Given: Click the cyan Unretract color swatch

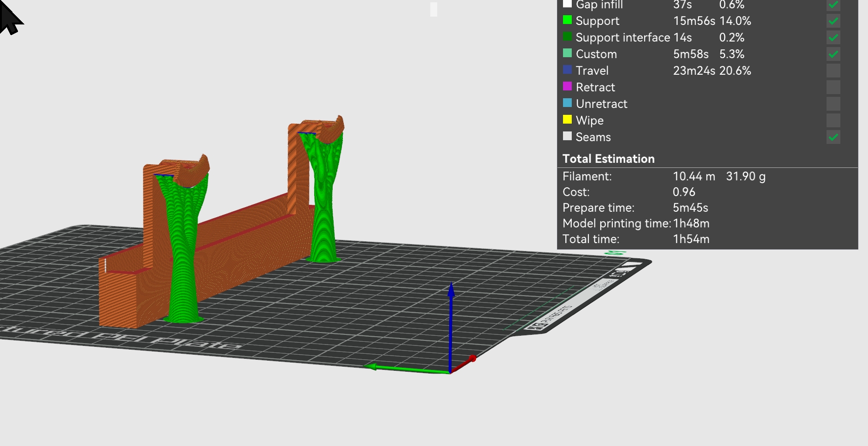Looking at the screenshot, I should click(x=567, y=103).
